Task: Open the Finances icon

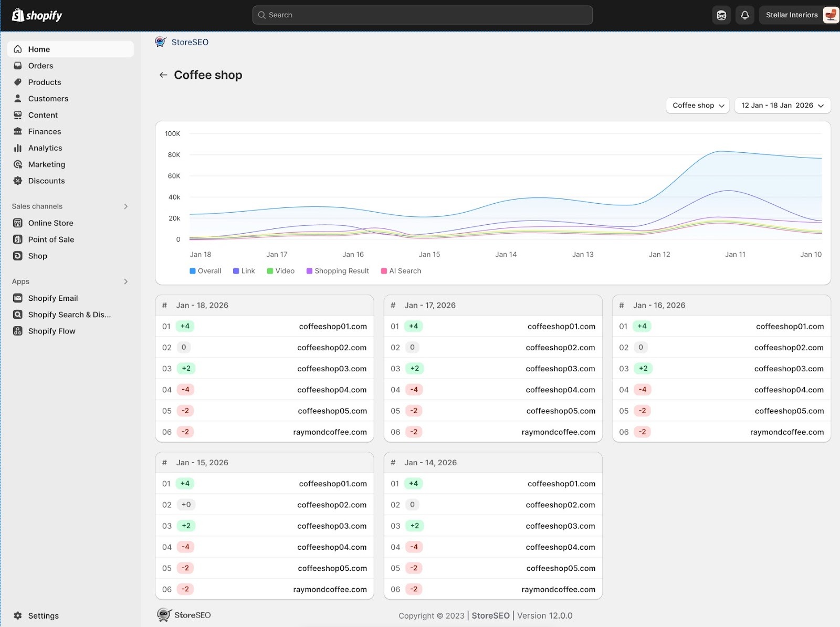Action: click(18, 131)
